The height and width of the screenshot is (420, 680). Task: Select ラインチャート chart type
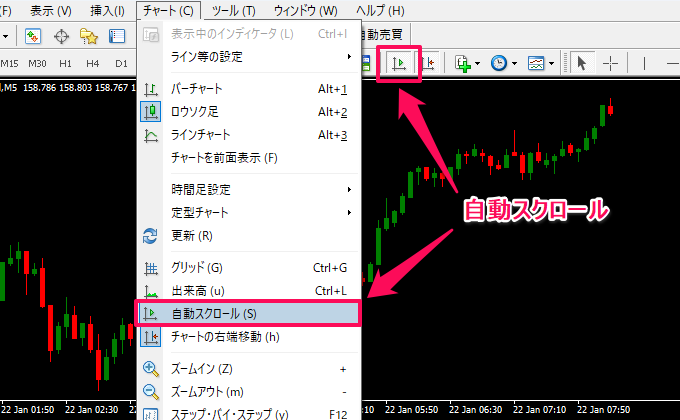click(x=249, y=135)
